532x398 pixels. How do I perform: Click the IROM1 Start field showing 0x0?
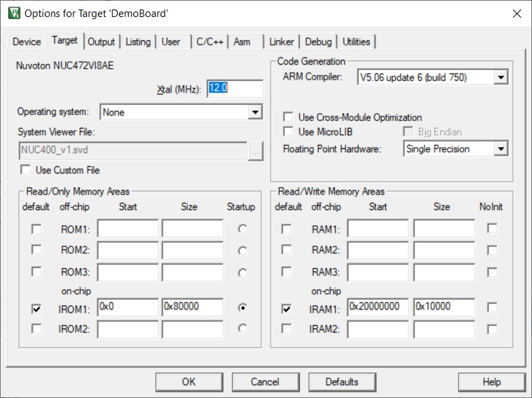point(128,308)
